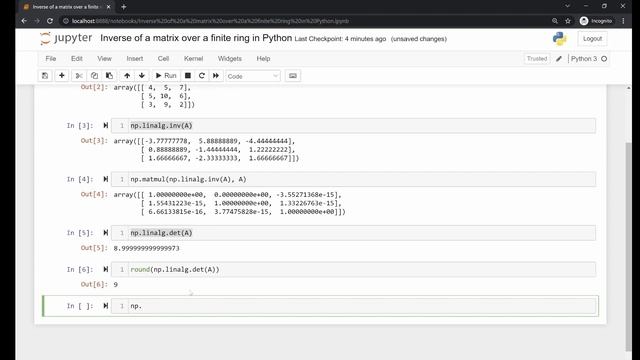This screenshot has height=360, width=640.
Task: Click the Python 3 kernel status circle
Action: pyautogui.click(x=604, y=59)
